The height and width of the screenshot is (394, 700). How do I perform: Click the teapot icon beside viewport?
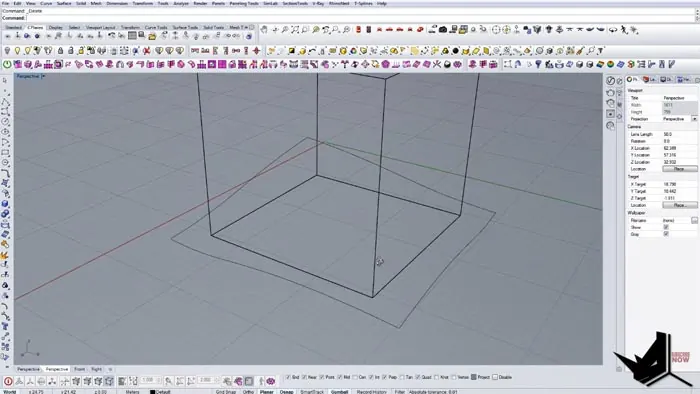(610, 92)
